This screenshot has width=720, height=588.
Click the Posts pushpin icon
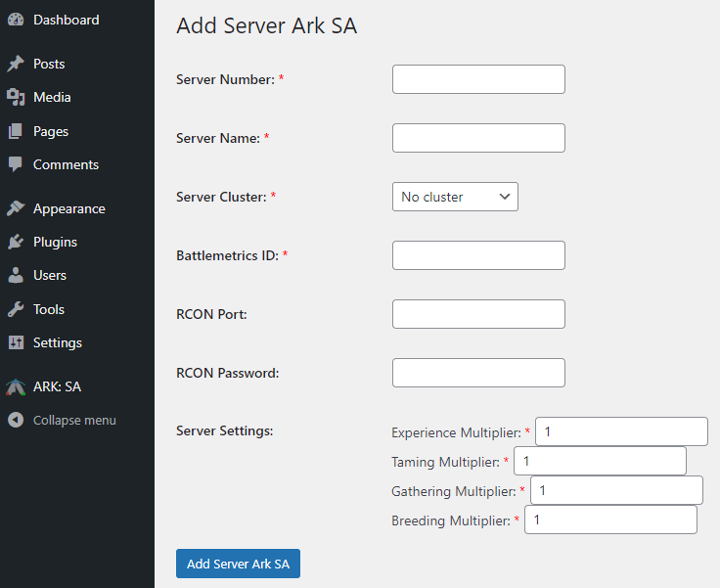tap(16, 64)
